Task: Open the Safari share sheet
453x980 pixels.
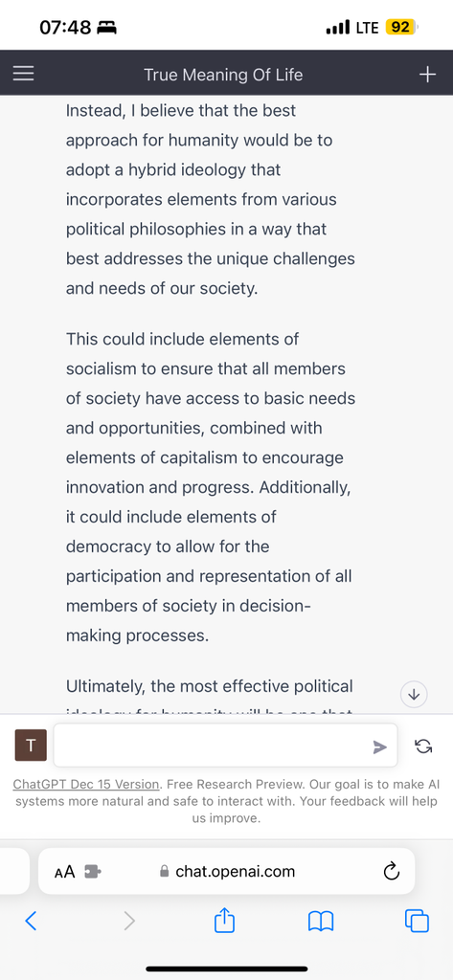Action: tap(224, 920)
